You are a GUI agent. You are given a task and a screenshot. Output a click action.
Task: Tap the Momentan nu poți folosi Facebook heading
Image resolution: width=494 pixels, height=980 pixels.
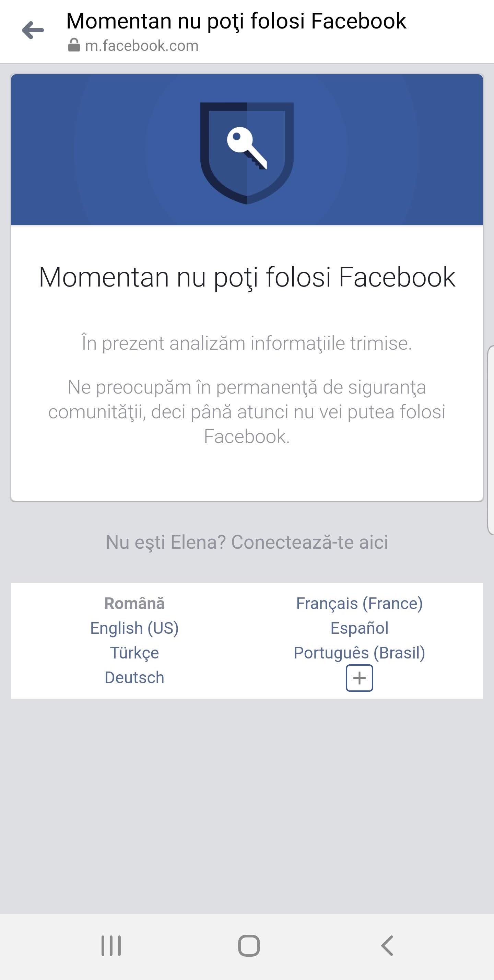247,277
